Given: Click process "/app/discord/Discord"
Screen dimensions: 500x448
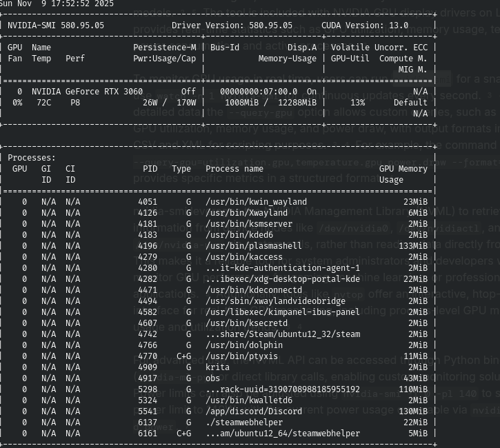Looking at the screenshot, I should (254, 411).
